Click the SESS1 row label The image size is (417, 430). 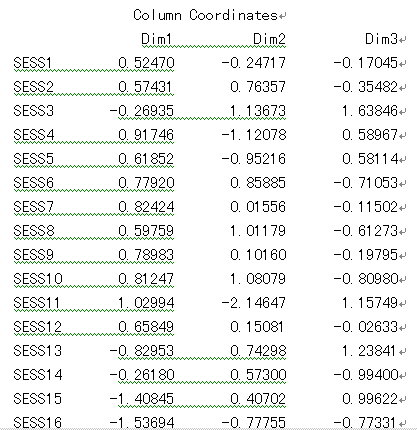(x=33, y=63)
